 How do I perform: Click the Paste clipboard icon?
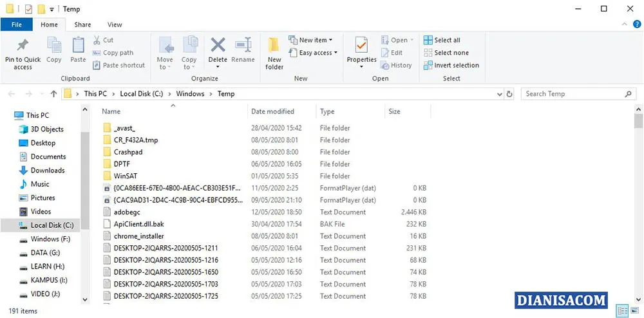point(78,44)
